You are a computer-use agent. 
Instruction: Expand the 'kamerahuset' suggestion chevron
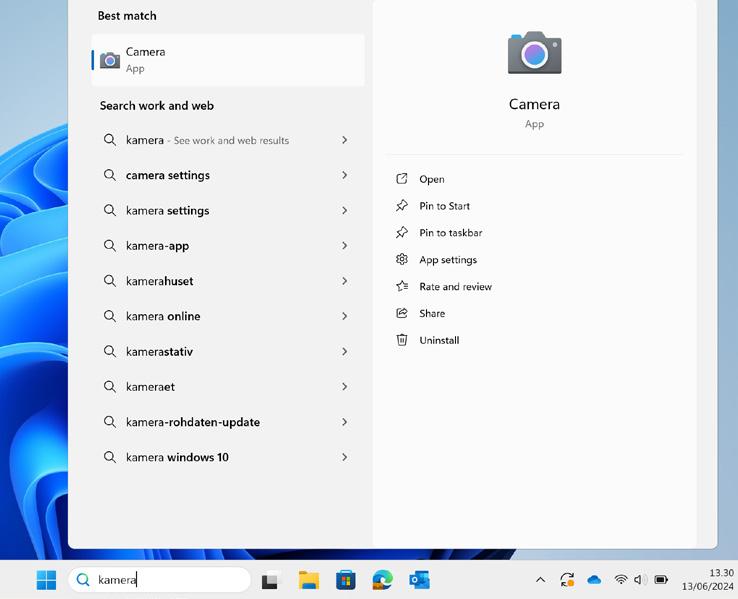tap(345, 281)
